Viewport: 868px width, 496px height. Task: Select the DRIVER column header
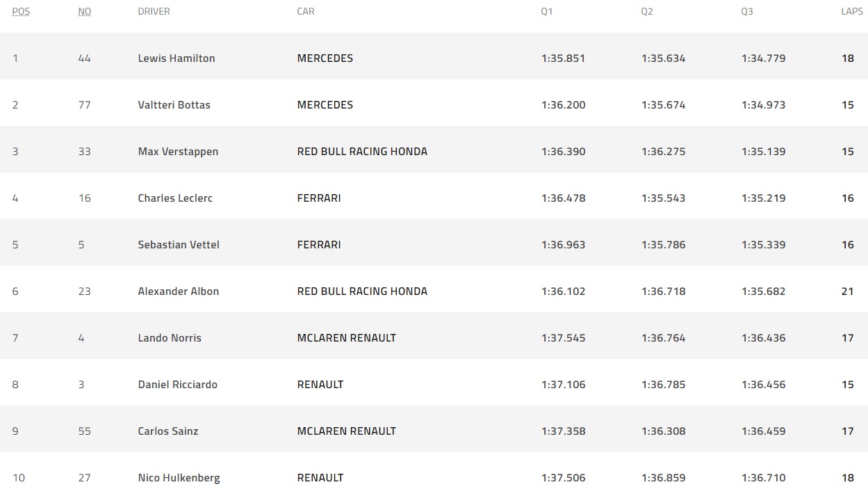(x=154, y=12)
